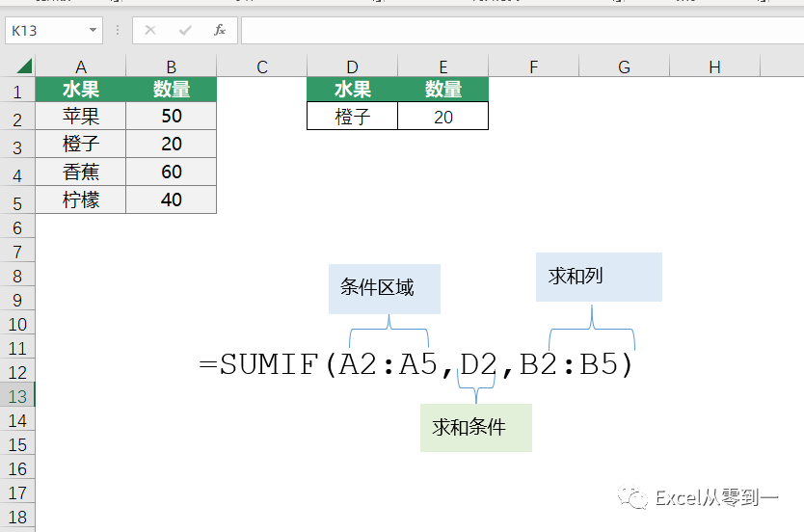Select row 13 header

[x=17, y=396]
